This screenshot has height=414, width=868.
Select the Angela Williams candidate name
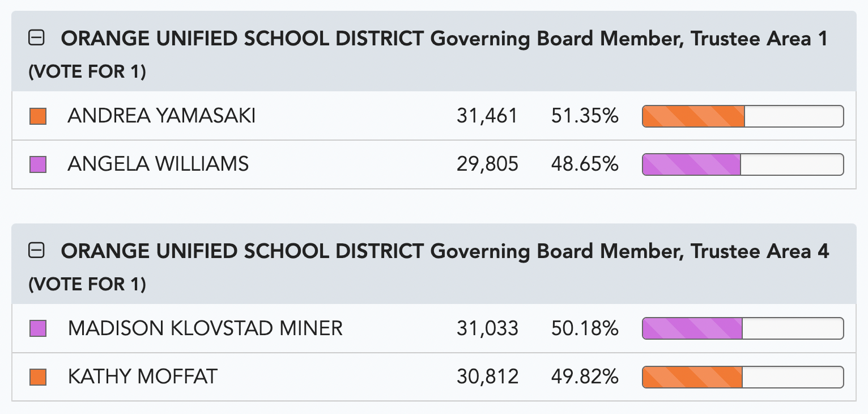pos(158,164)
